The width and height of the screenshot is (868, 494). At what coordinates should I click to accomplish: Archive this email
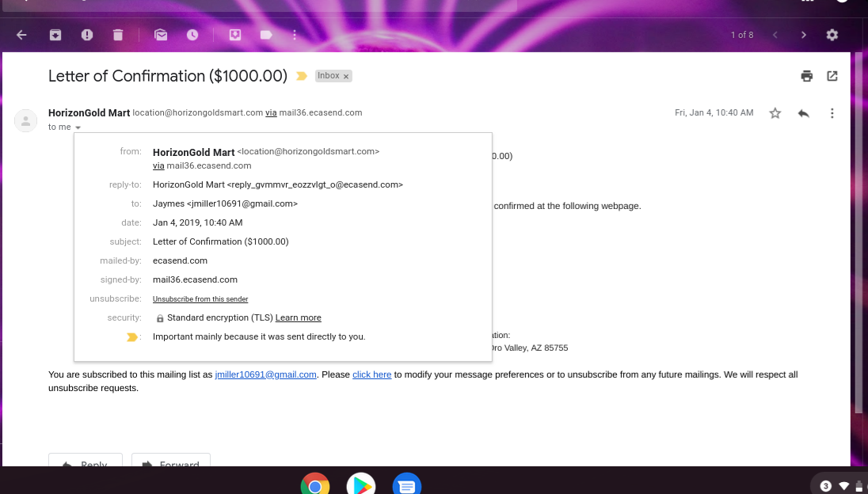click(x=55, y=35)
